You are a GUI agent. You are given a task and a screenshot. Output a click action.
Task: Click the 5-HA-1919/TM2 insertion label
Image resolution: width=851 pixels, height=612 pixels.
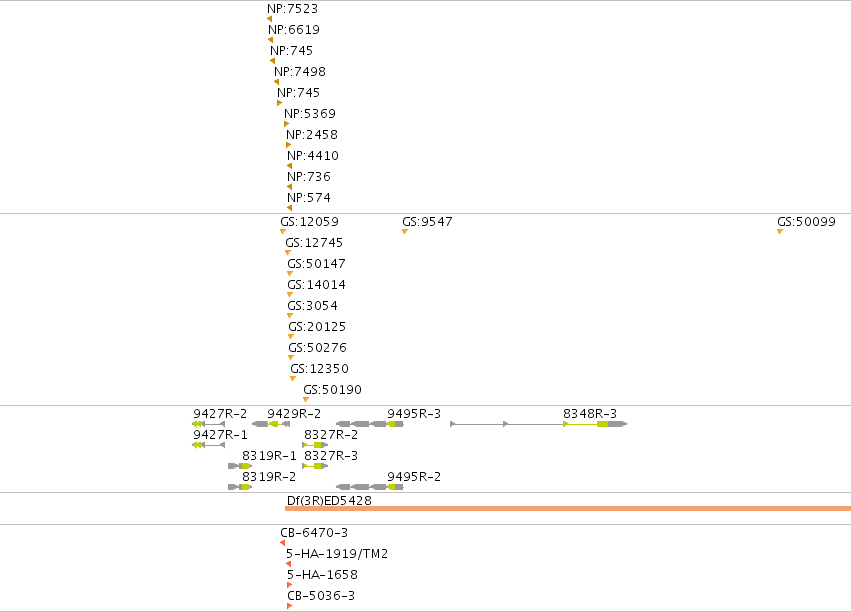pyautogui.click(x=337, y=554)
